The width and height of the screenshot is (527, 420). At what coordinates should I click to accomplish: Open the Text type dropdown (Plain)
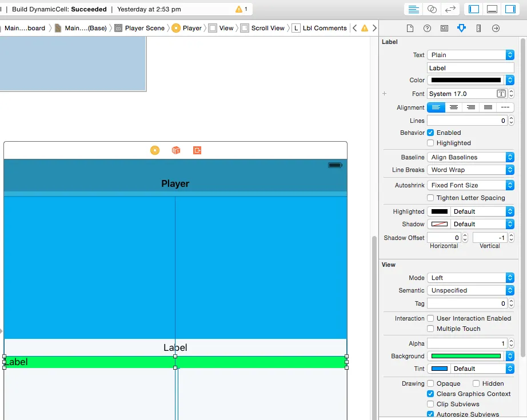click(470, 55)
